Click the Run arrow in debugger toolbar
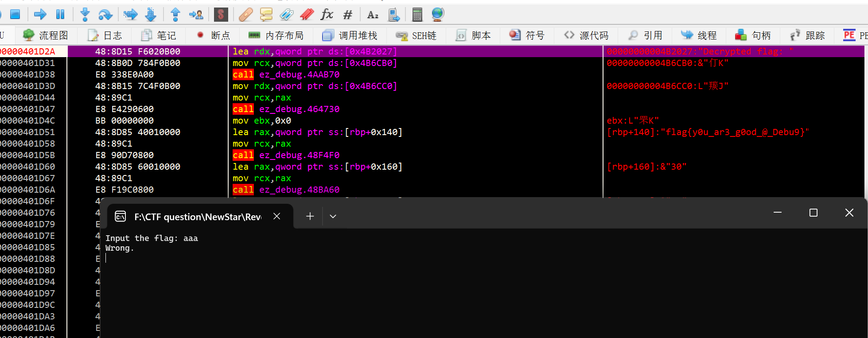Image resolution: width=868 pixels, height=338 pixels. pyautogui.click(x=40, y=15)
